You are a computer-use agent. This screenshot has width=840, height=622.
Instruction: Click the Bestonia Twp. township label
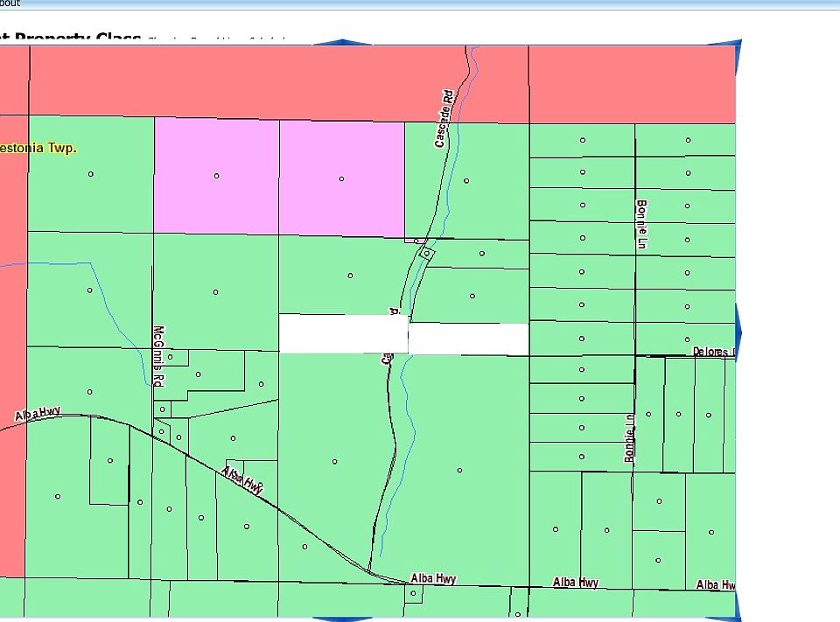(x=38, y=148)
